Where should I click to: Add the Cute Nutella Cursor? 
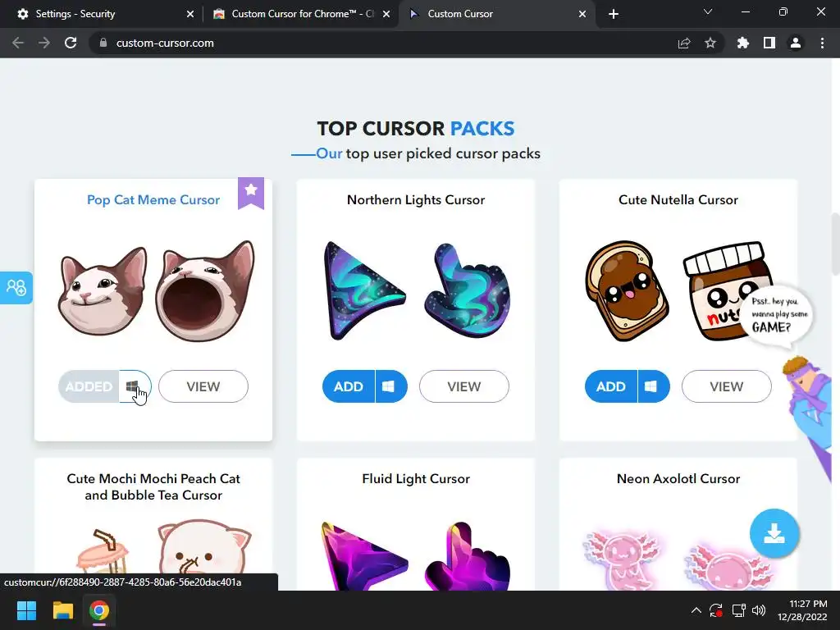pos(611,386)
